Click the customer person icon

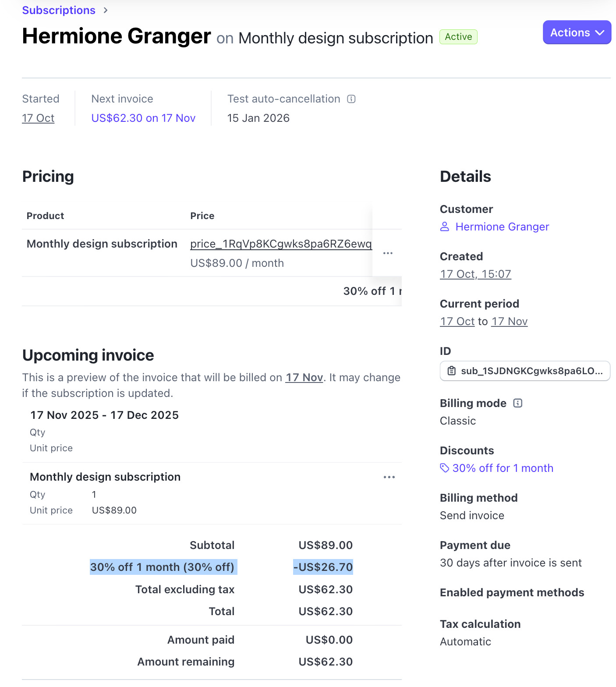coord(445,227)
